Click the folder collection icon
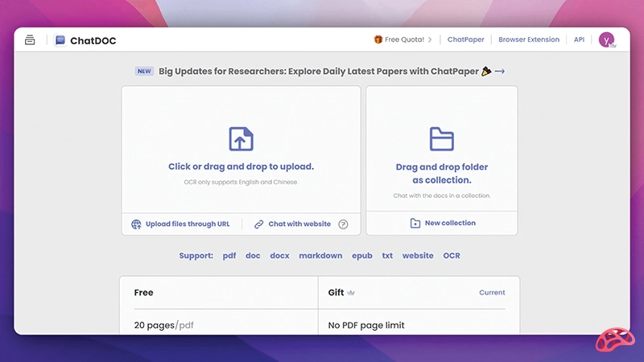Viewport: 644px width, 362px height. coord(441,138)
